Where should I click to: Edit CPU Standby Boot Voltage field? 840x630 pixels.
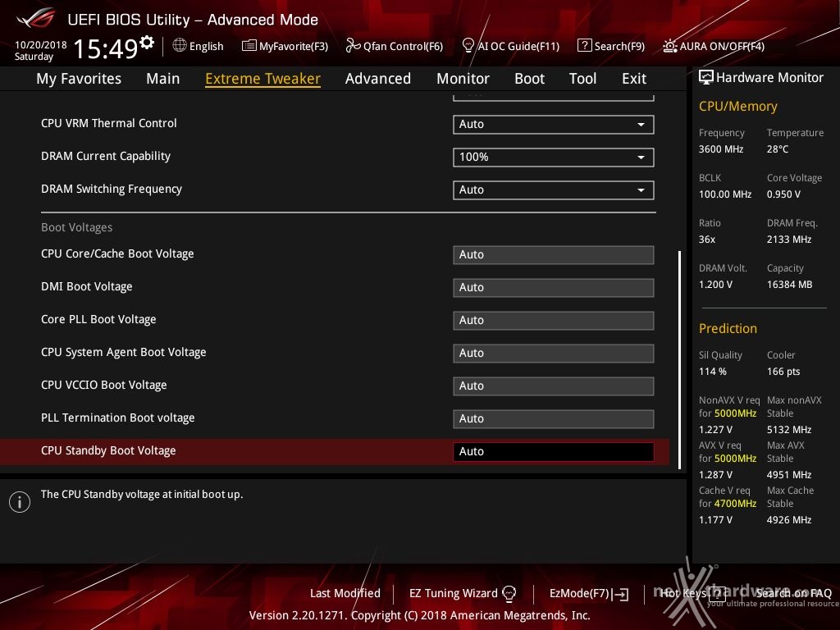pyautogui.click(x=553, y=452)
